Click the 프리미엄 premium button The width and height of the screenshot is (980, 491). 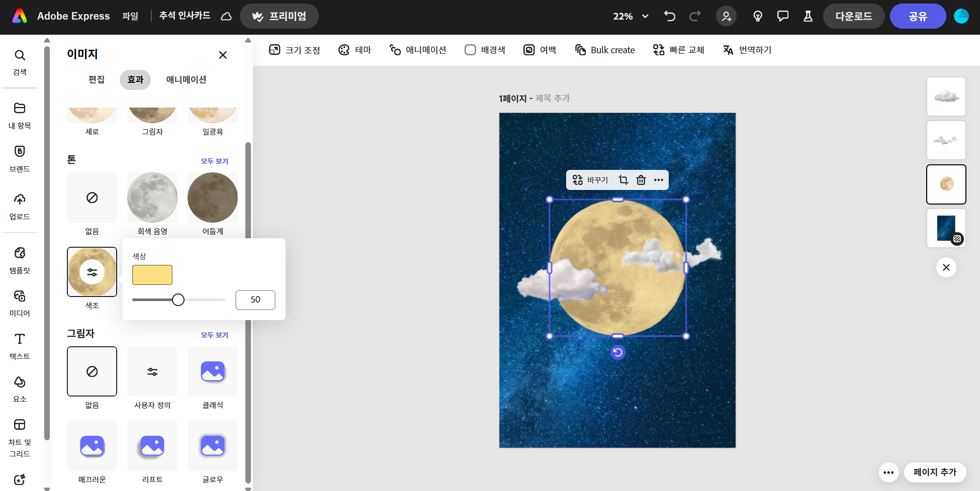click(280, 16)
